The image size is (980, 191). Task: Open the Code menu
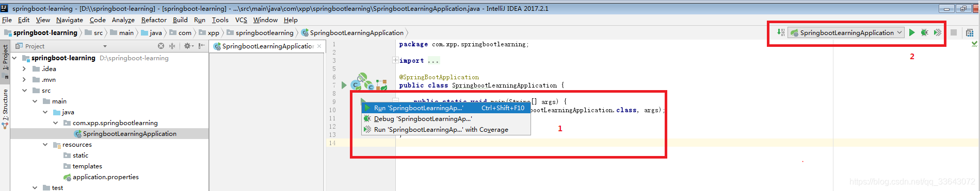[98, 20]
